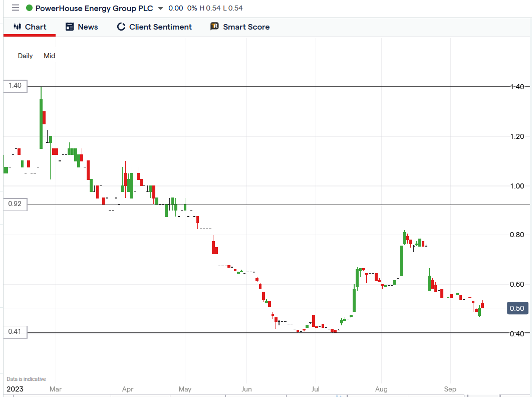
Task: Open the Smart Score tab
Action: [x=240, y=27]
